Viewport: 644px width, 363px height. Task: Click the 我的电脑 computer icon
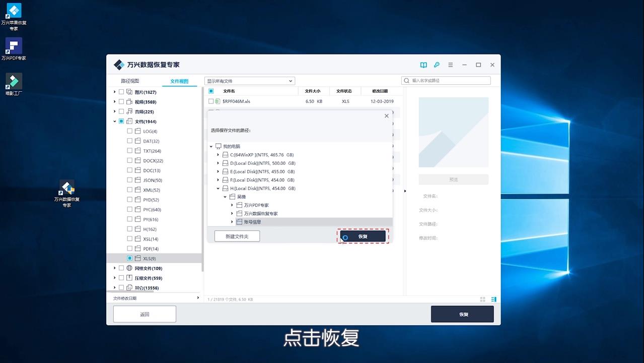point(218,146)
